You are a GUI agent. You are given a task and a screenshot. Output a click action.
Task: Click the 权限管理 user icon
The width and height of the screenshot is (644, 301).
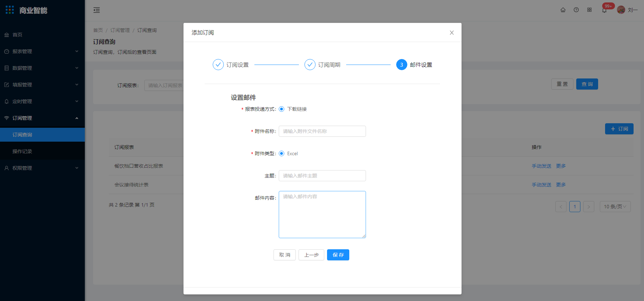(x=7, y=168)
